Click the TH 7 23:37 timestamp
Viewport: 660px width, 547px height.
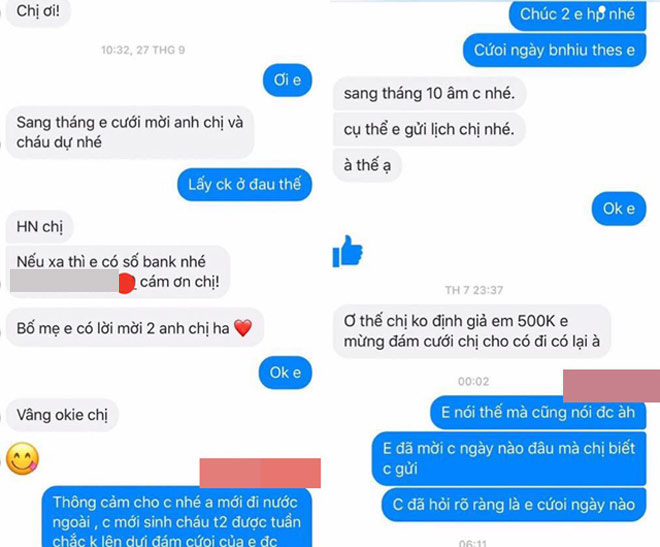(474, 290)
